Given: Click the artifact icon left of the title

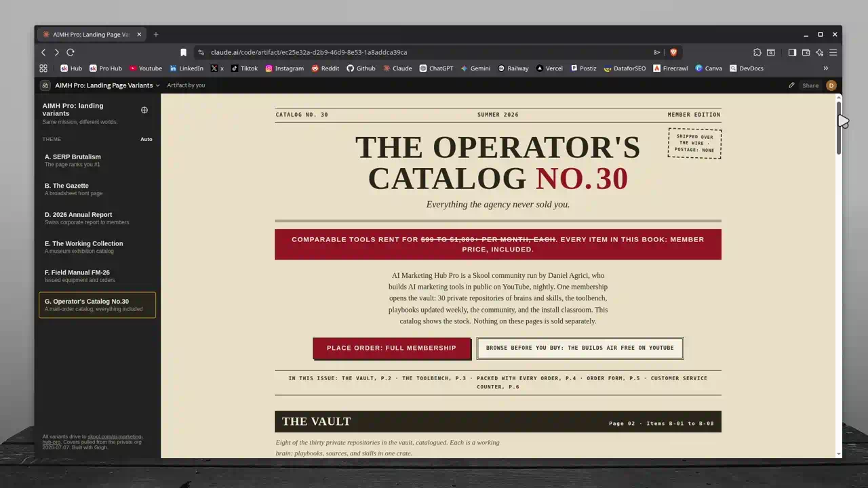Looking at the screenshot, I should (45, 85).
